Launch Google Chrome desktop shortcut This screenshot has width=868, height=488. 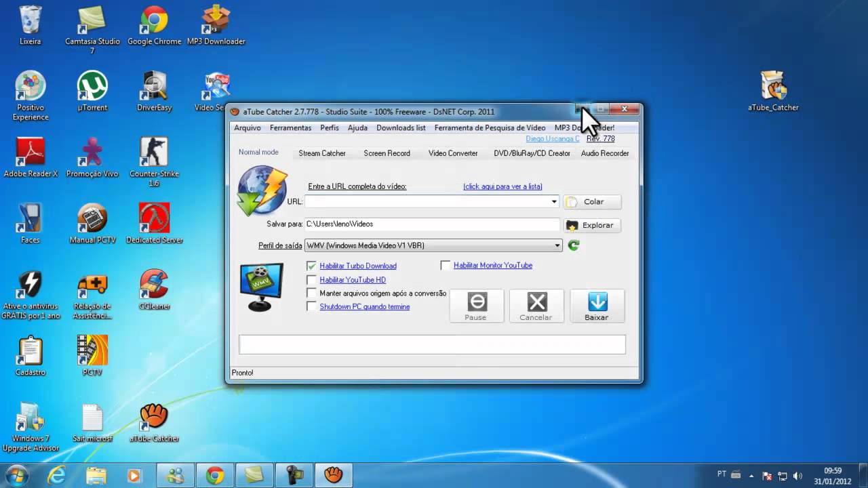tap(154, 26)
